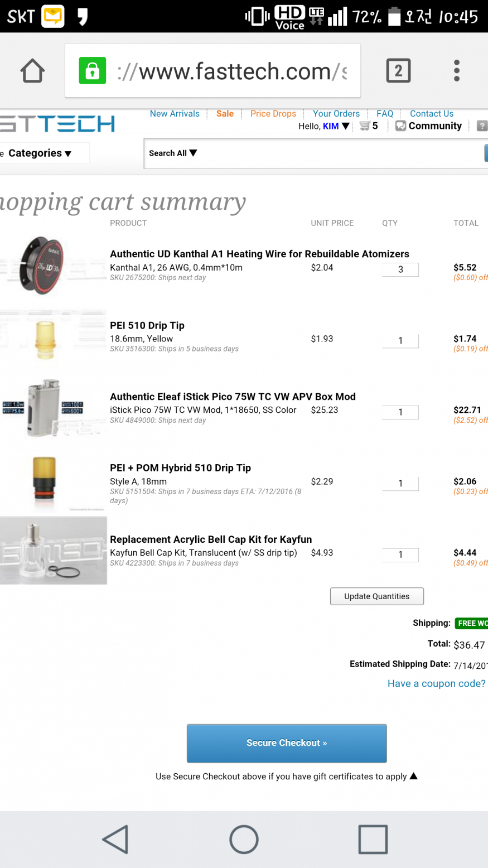
Task: Expand the Hello, KIM account menu
Action: pos(324,126)
